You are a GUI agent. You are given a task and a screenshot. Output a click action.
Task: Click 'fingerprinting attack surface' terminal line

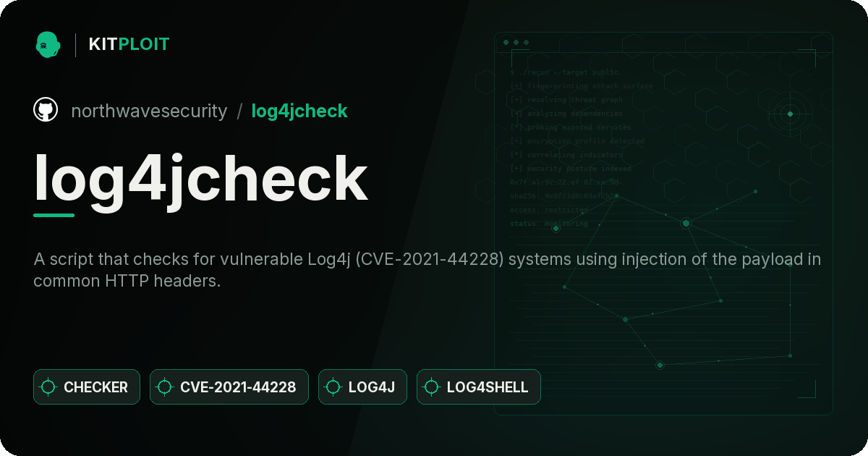click(582, 86)
